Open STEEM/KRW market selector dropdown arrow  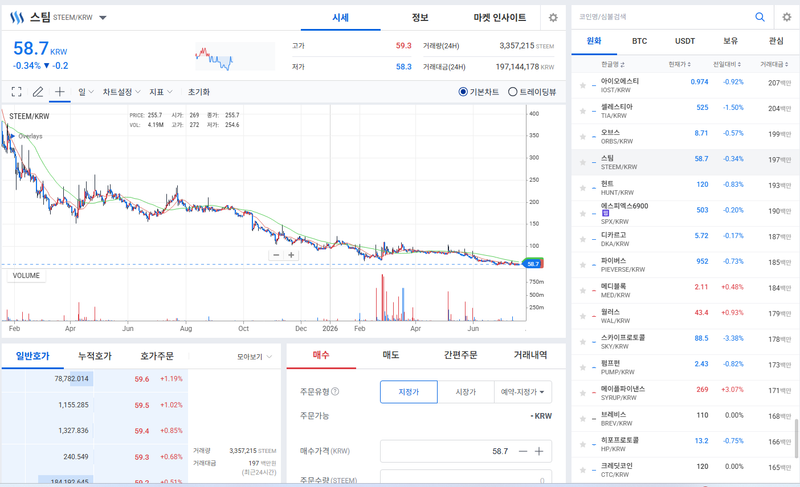point(103,18)
